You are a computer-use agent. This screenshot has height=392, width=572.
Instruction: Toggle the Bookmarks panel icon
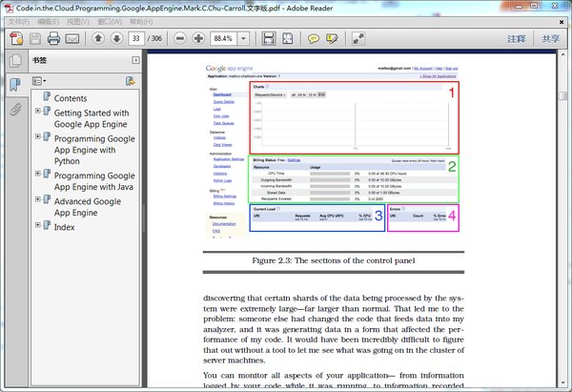14,86
